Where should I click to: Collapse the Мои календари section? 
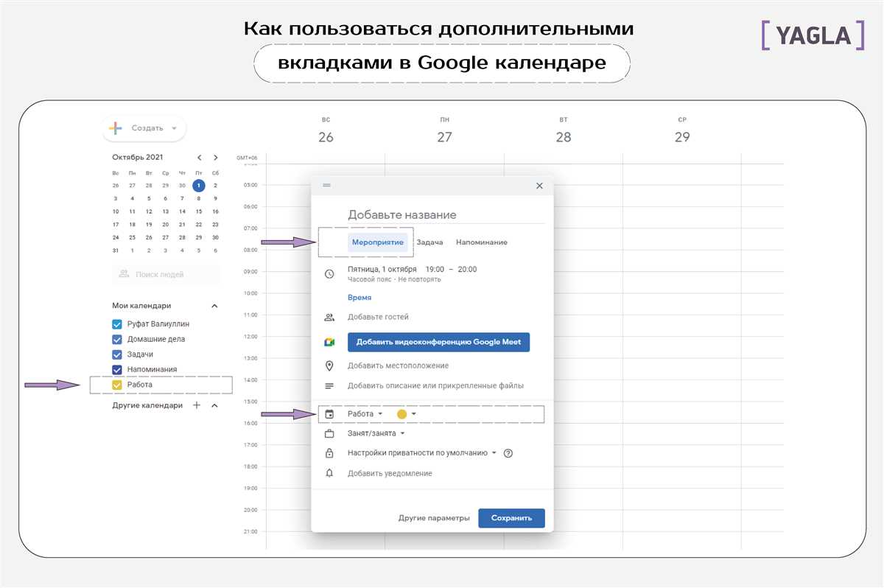(x=214, y=306)
